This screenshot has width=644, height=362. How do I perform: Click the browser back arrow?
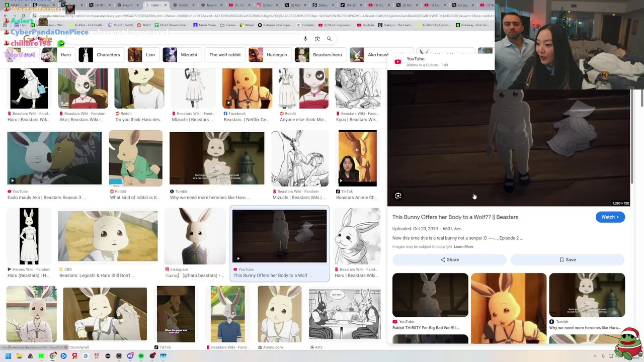pos(5,16)
